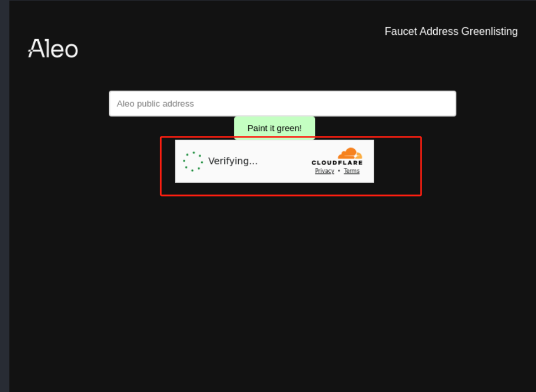Open the Cloudflare Privacy link
The image size is (536, 392).
click(x=324, y=171)
